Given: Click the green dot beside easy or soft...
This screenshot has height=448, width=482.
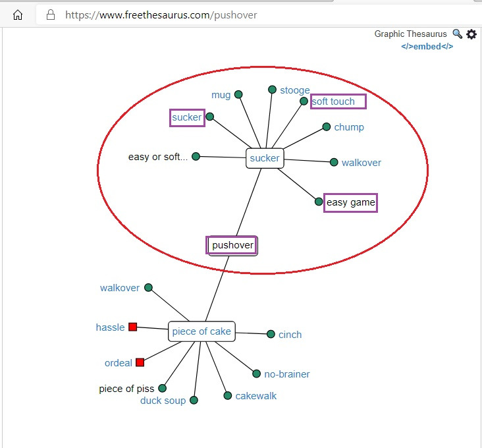Looking at the screenshot, I should 196,157.
